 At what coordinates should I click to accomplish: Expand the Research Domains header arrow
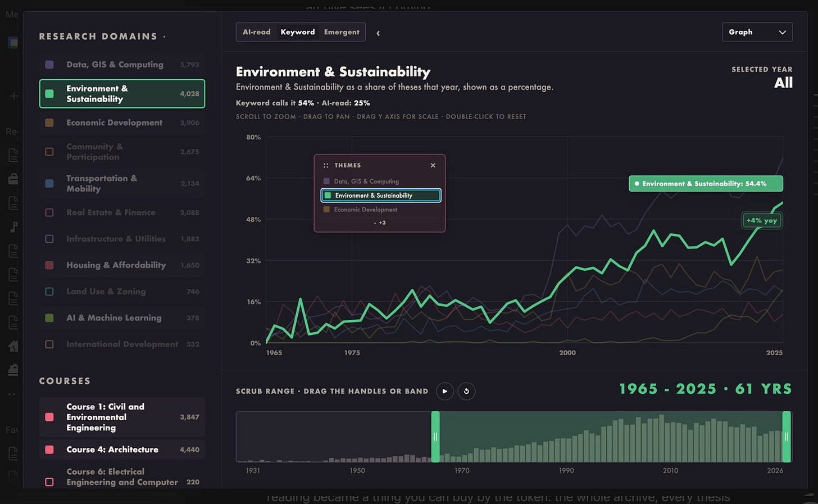165,37
